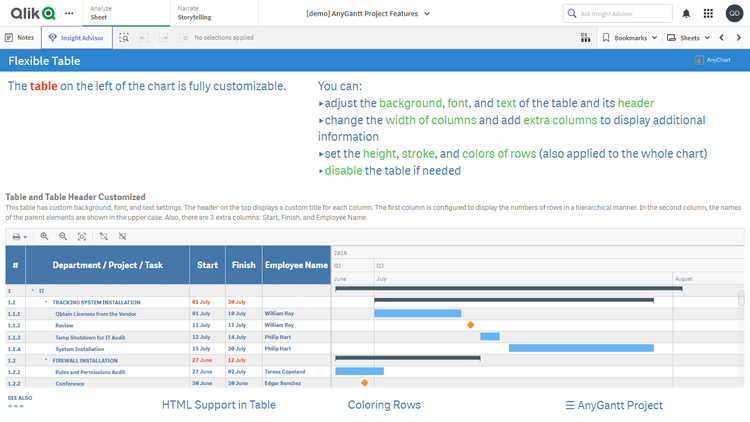The image size is (750, 422).
Task: Collapse the Tracking System Installation row
Action: (46, 301)
